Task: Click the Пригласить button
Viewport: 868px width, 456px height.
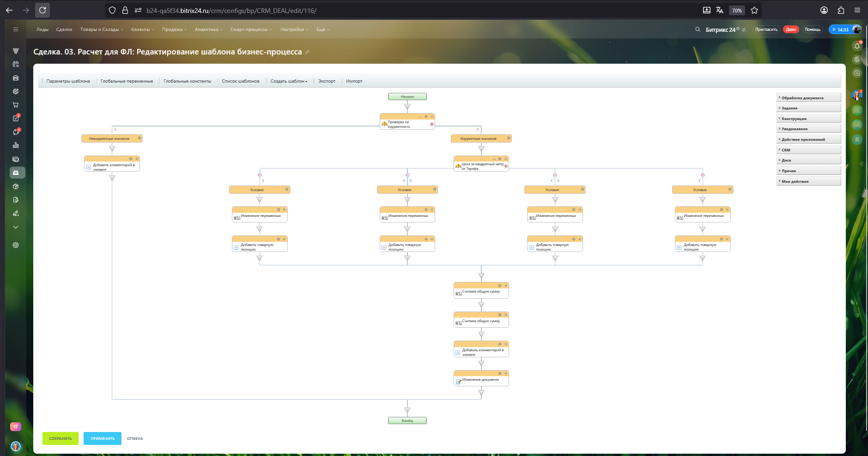Action: pyautogui.click(x=766, y=30)
